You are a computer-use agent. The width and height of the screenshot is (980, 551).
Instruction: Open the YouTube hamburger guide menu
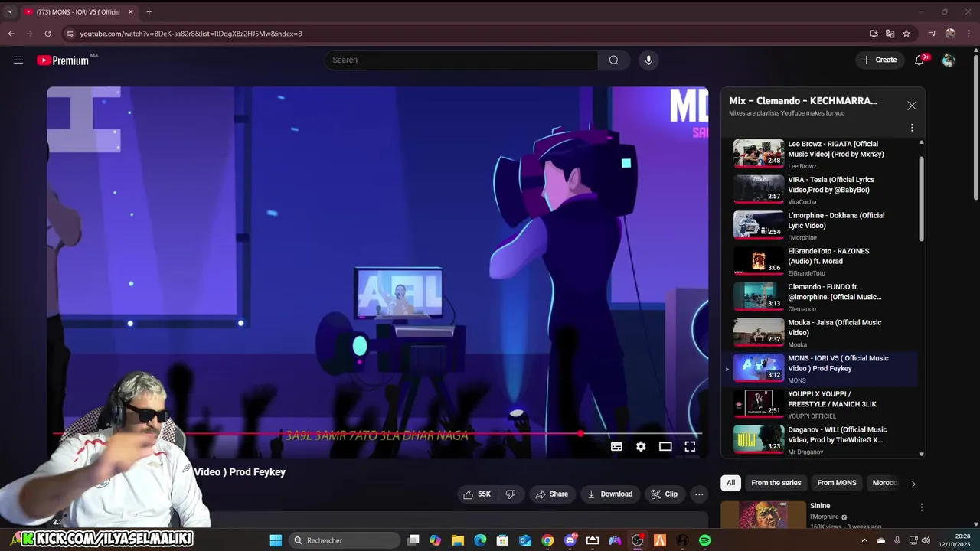pos(18,60)
